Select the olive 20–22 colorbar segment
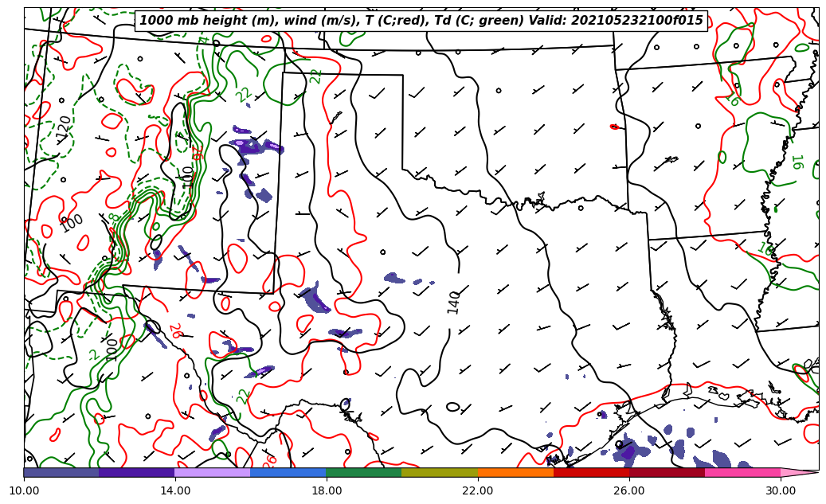Screen dimensions: 826x504 coord(440,472)
